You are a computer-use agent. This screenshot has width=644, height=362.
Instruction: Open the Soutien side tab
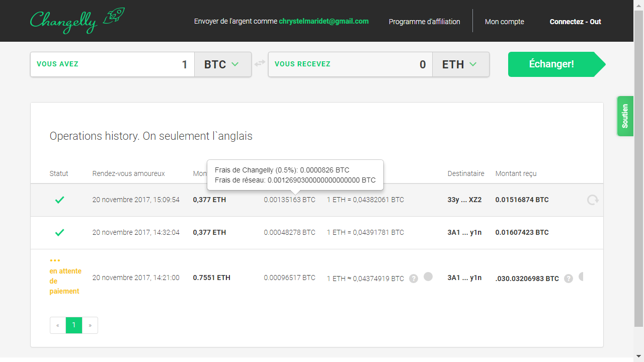625,116
